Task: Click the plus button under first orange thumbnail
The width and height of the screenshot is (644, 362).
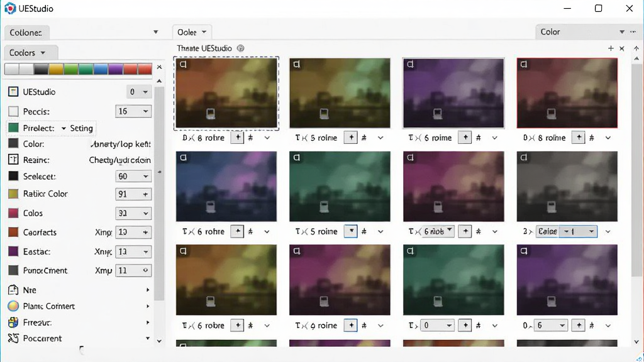Action: pos(237,138)
